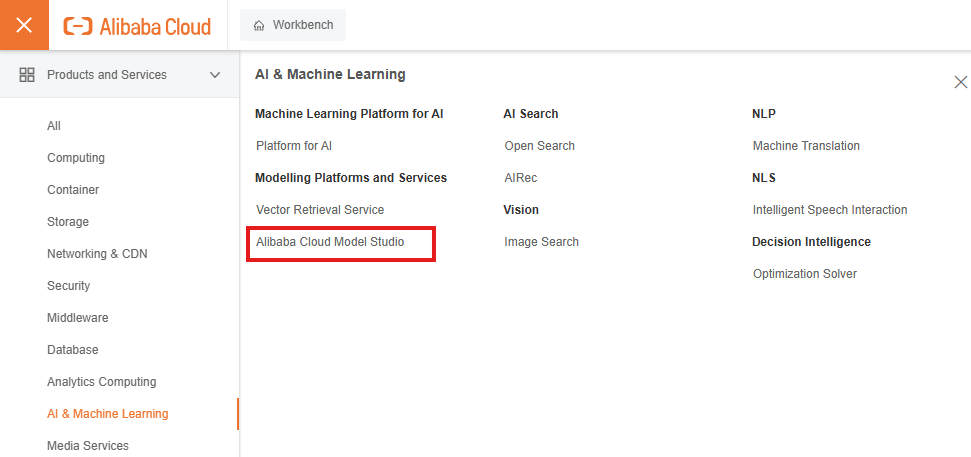Click the NLS heading
971x457 pixels.
764,178
